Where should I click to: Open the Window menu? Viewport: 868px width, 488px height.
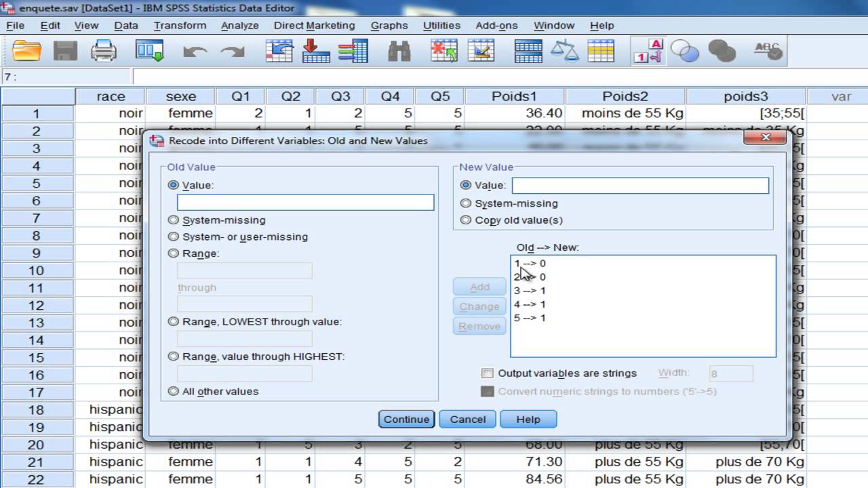click(x=554, y=25)
